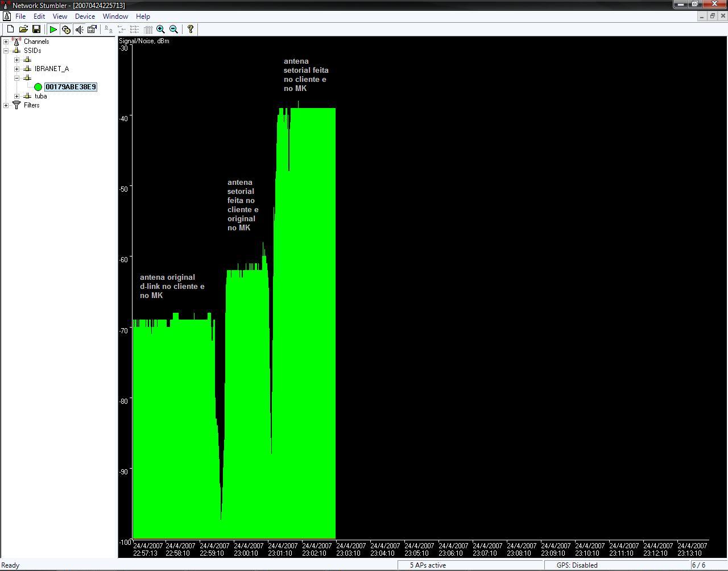Expand the Channels tree node
Image resolution: width=728 pixels, height=571 pixels.
pos(6,41)
